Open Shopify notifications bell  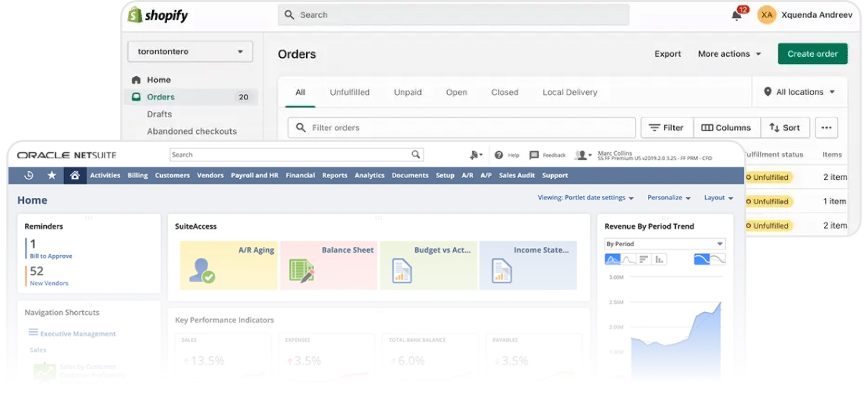click(x=737, y=15)
